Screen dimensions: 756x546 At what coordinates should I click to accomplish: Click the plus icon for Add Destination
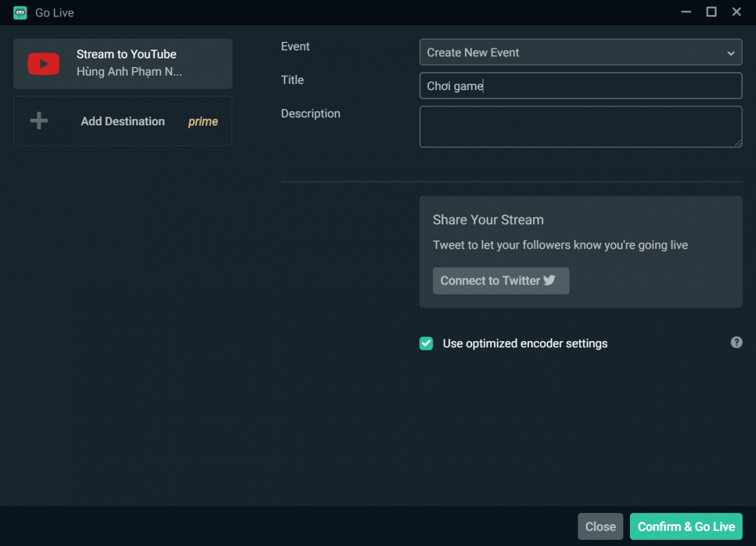click(x=39, y=121)
